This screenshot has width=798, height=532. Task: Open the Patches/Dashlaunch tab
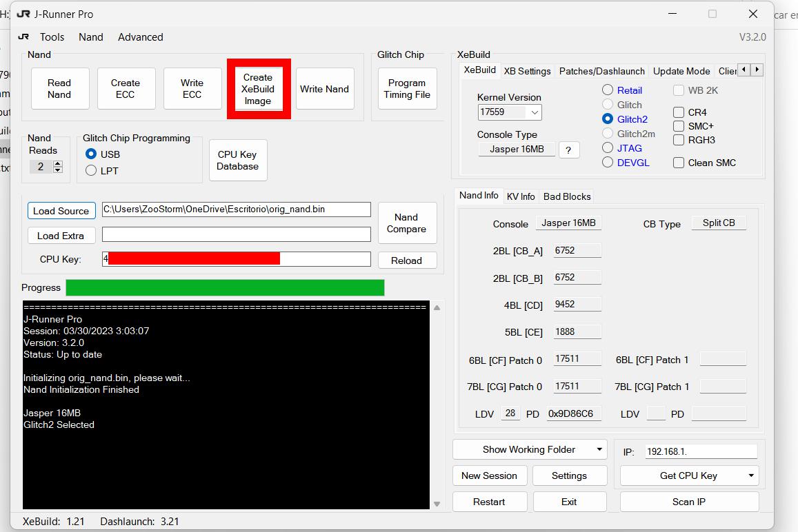pyautogui.click(x=601, y=71)
